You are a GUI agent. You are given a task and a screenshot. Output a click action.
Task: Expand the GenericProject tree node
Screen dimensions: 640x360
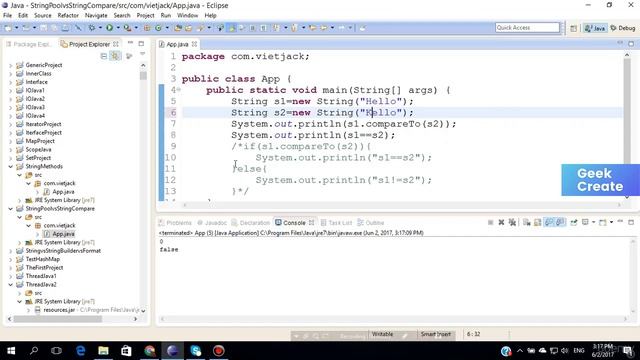(11, 65)
